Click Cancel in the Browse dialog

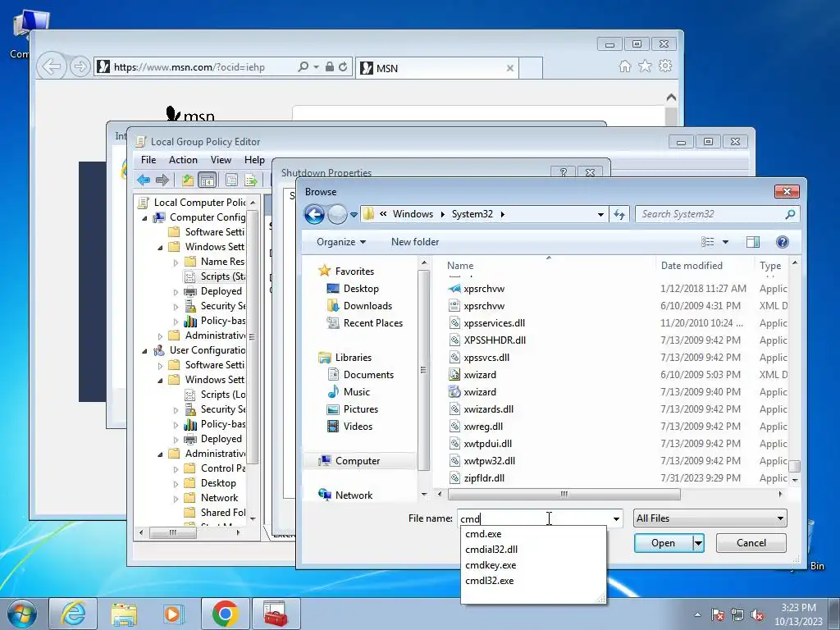[x=751, y=543]
